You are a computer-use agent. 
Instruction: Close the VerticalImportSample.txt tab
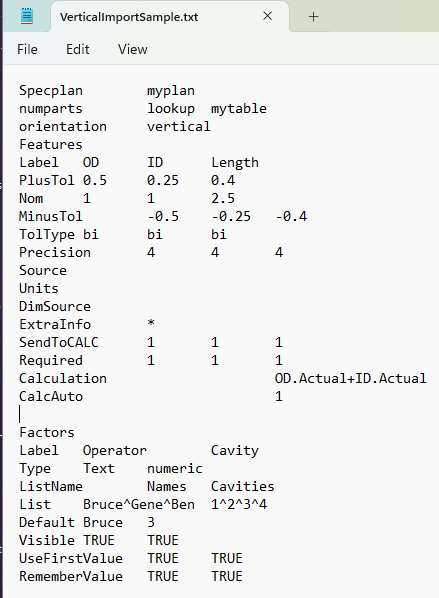point(268,16)
